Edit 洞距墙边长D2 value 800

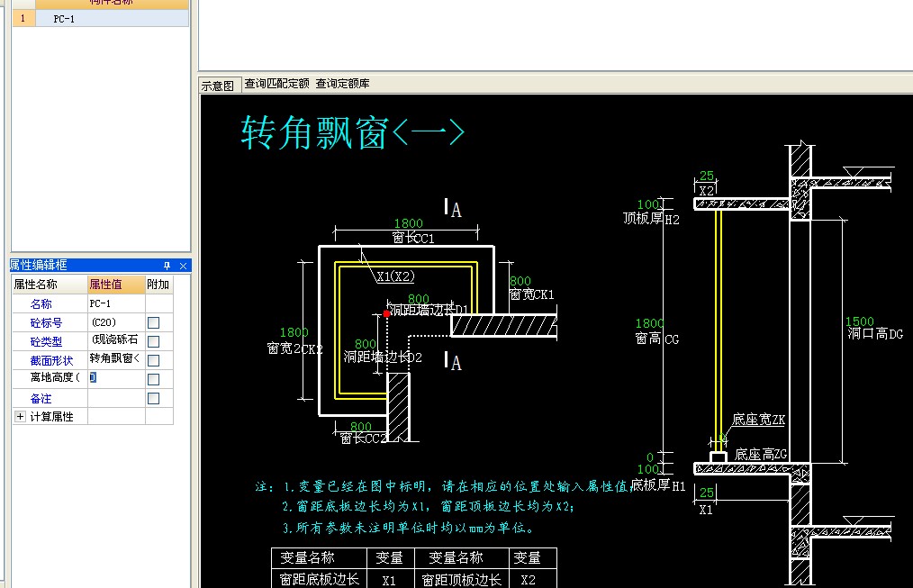point(365,344)
